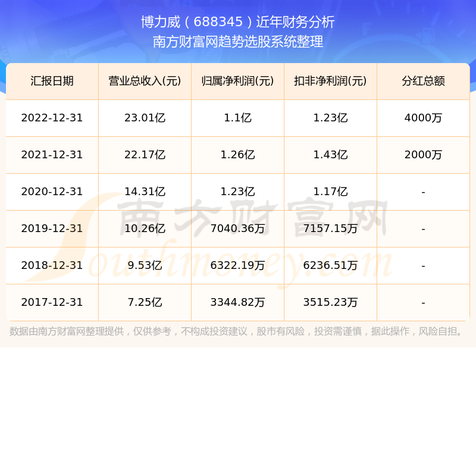Image resolution: width=476 pixels, height=451 pixels.
Task: Pick adjusted profit value 6236.51万
Action: point(330,265)
